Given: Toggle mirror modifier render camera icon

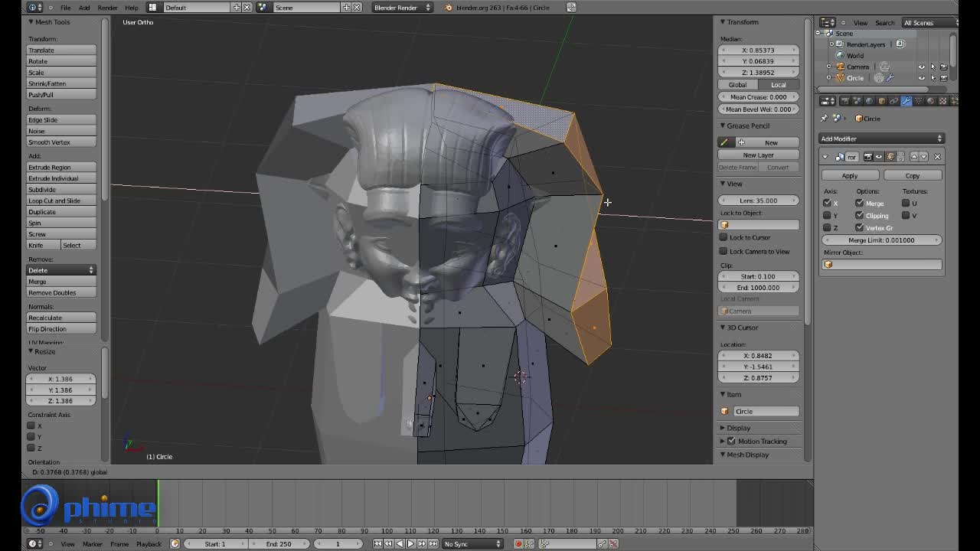Looking at the screenshot, I should click(868, 157).
